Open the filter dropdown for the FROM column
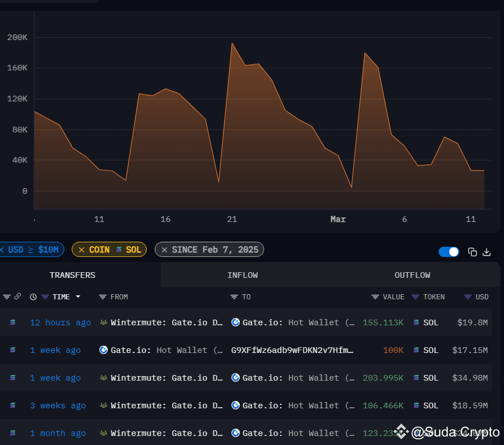This screenshot has width=504, height=445. [x=102, y=296]
